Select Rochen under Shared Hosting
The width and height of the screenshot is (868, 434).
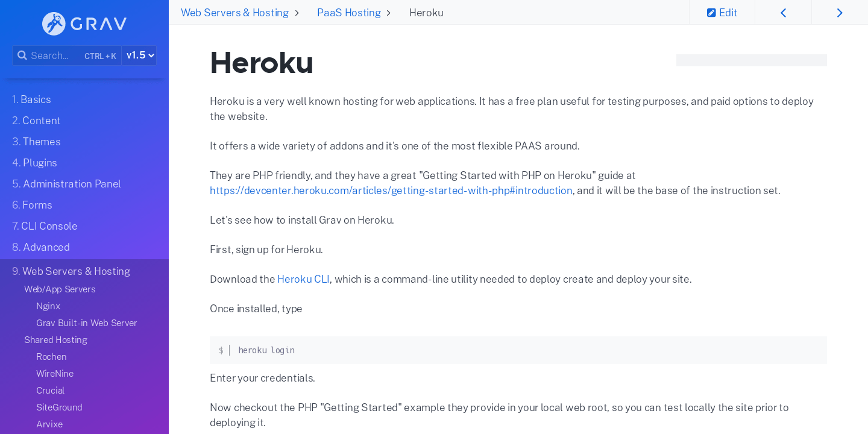[51, 356]
